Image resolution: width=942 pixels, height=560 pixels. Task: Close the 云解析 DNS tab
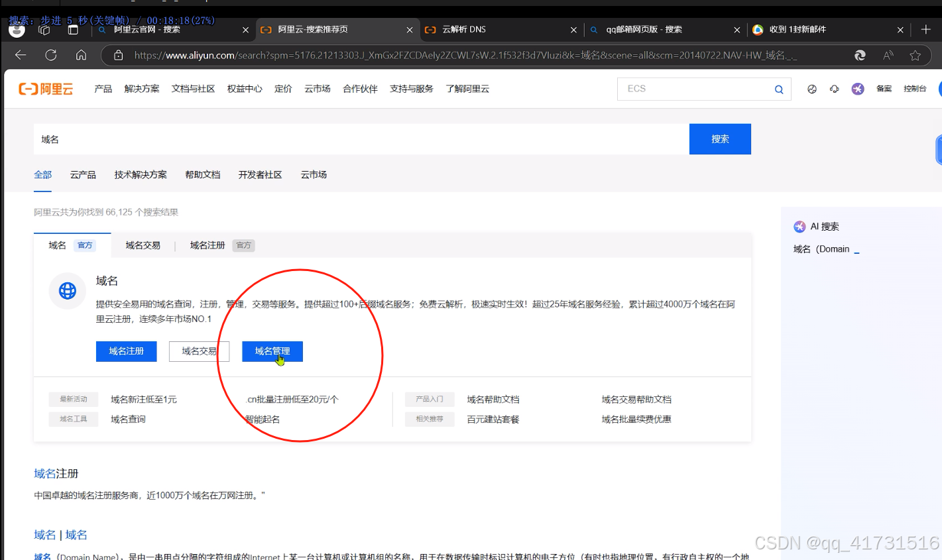pos(574,30)
